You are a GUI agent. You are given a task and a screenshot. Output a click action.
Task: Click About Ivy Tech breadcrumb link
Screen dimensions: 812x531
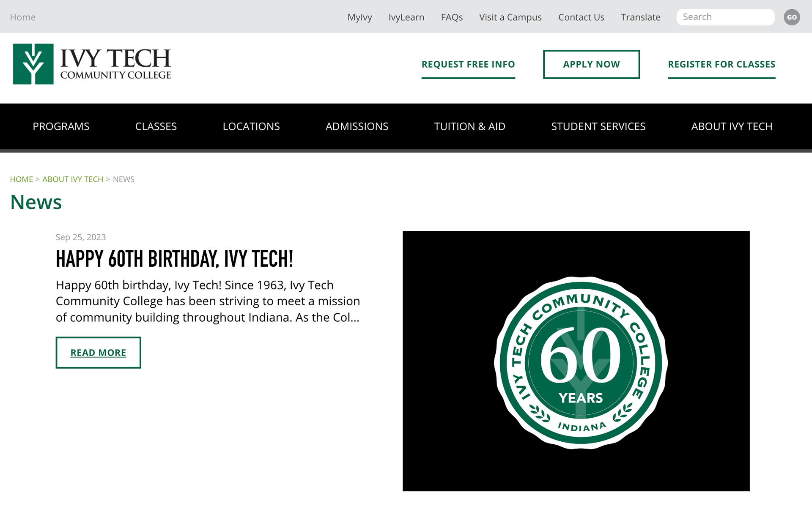(x=73, y=179)
